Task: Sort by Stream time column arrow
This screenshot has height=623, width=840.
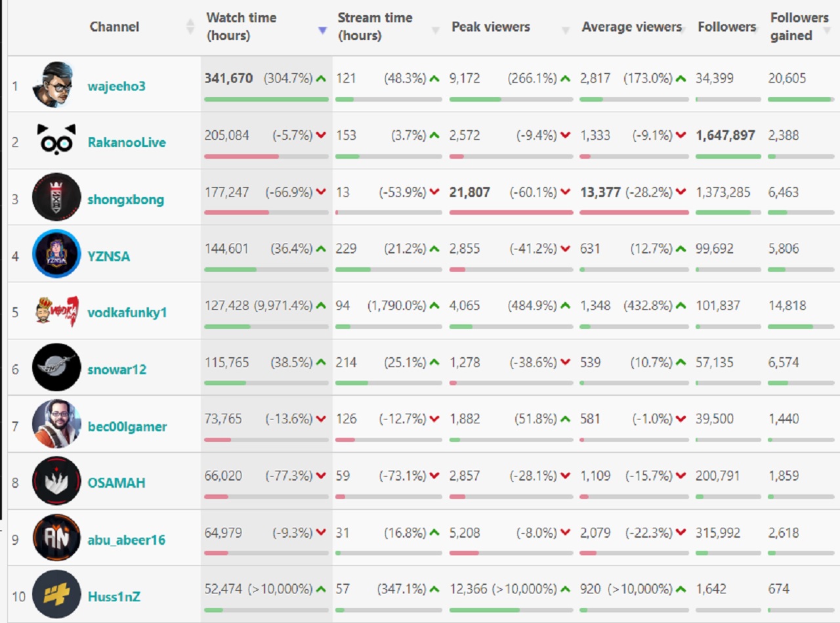Action: (x=436, y=30)
